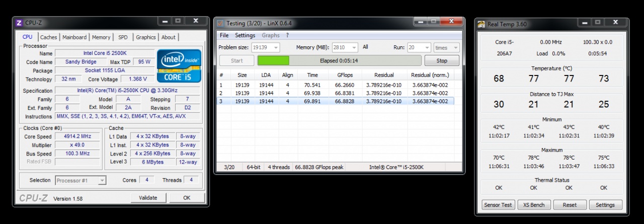Click the LinX title bar app icon
The height and width of the screenshot is (224, 644).
(x=220, y=23)
